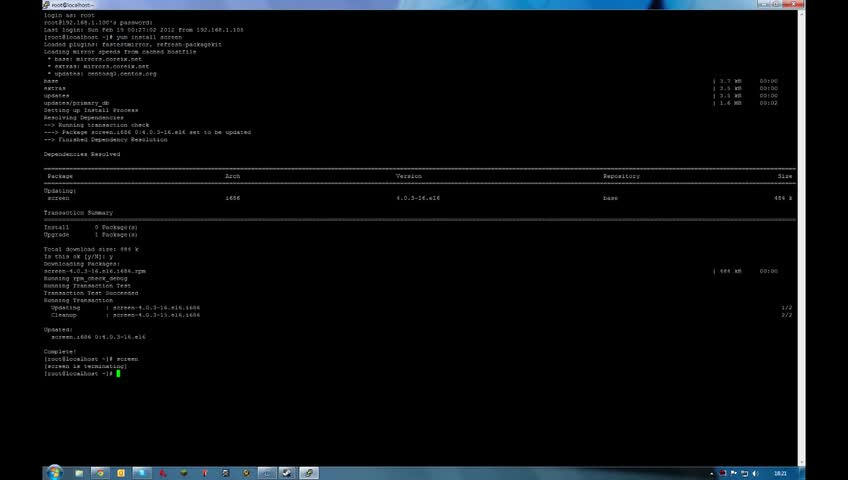Click the 'updates/primary_db' line

coord(76,103)
